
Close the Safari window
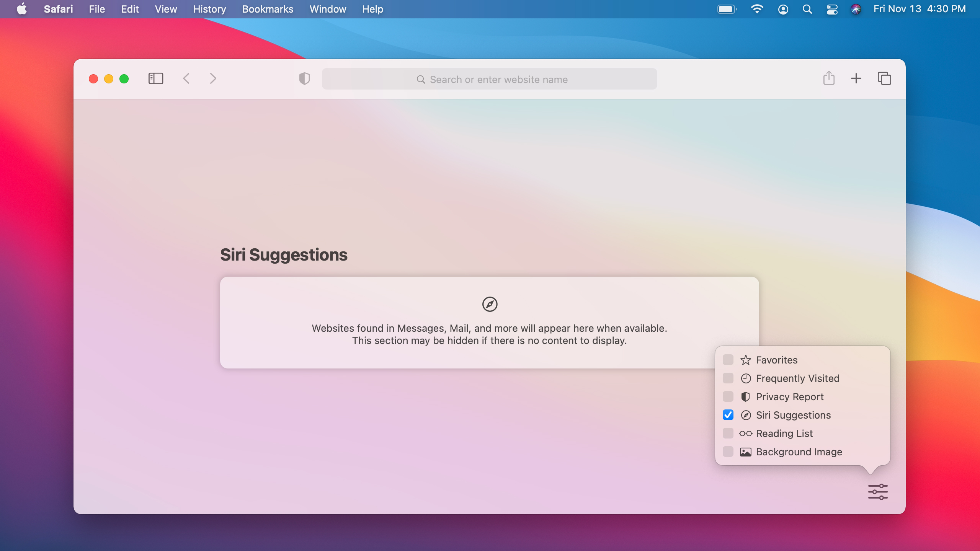(93, 79)
